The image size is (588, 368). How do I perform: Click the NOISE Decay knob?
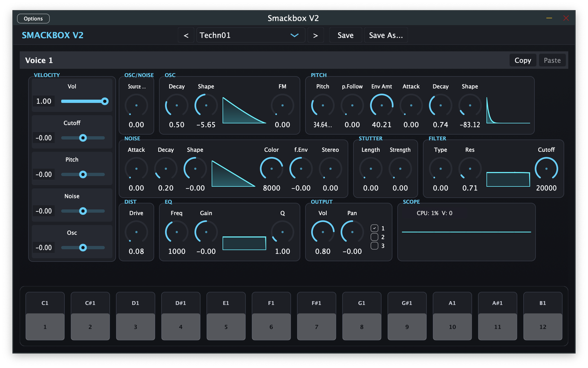(x=166, y=169)
